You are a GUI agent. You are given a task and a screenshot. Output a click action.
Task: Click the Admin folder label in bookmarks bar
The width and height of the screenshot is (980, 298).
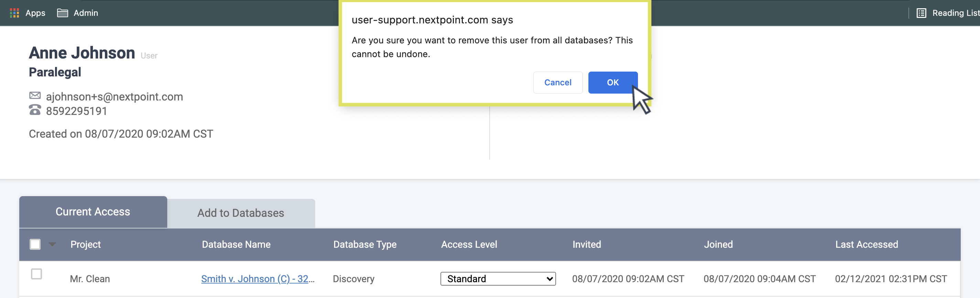point(86,13)
